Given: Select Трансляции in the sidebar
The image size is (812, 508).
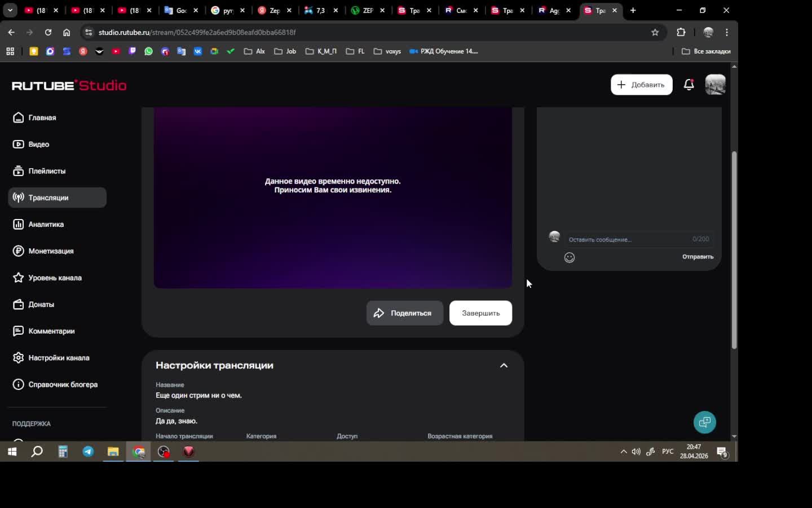Looking at the screenshot, I should click(x=57, y=198).
